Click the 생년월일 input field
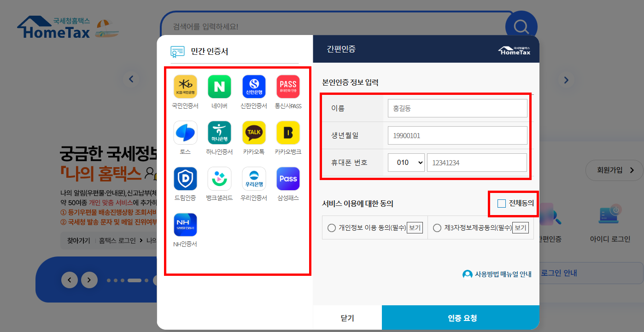Image resolution: width=644 pixels, height=332 pixels. pyautogui.click(x=457, y=135)
